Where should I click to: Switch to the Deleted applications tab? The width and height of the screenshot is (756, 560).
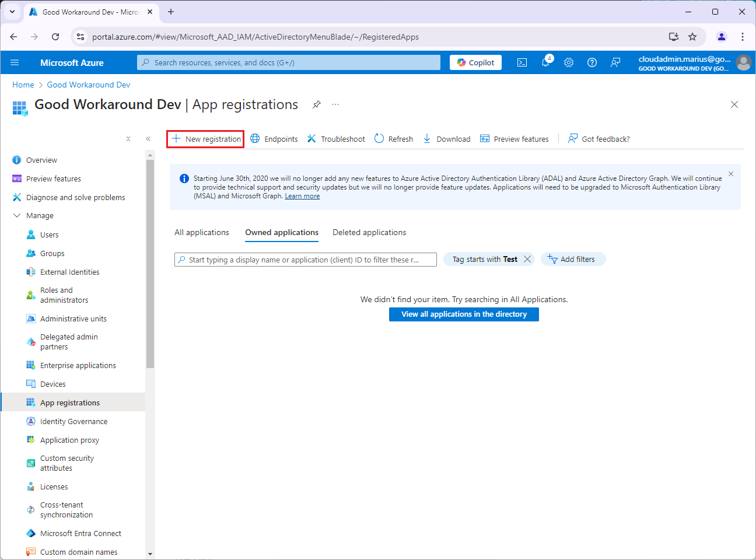369,232
